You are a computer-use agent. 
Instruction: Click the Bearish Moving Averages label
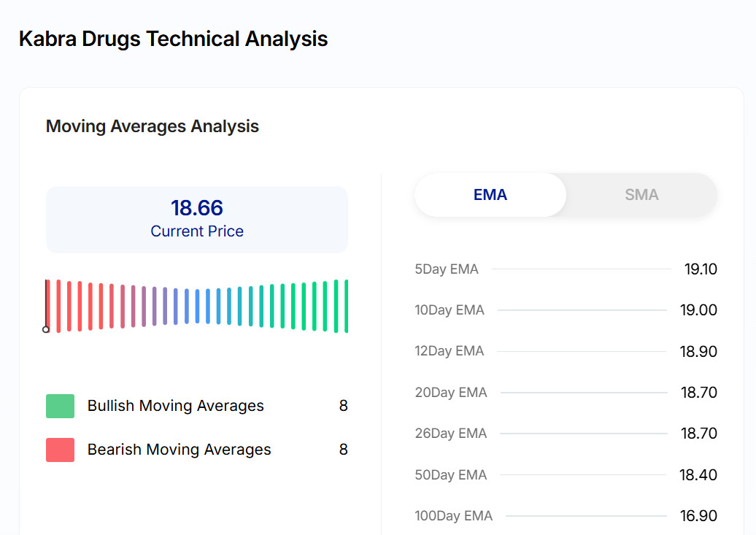pyautogui.click(x=179, y=450)
